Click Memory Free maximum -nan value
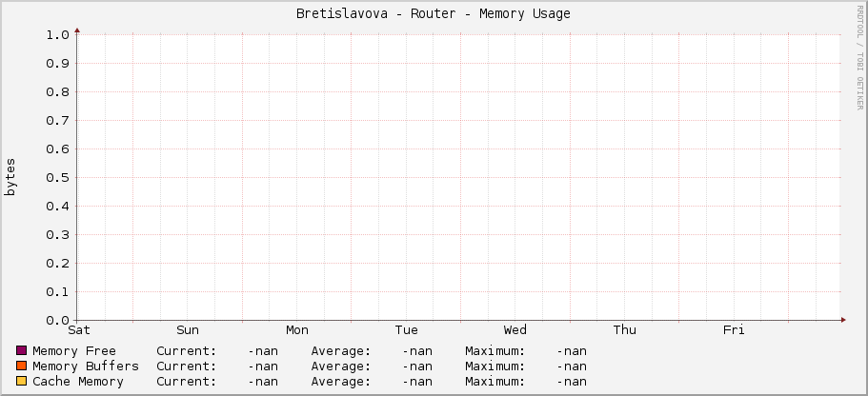 [x=572, y=350]
